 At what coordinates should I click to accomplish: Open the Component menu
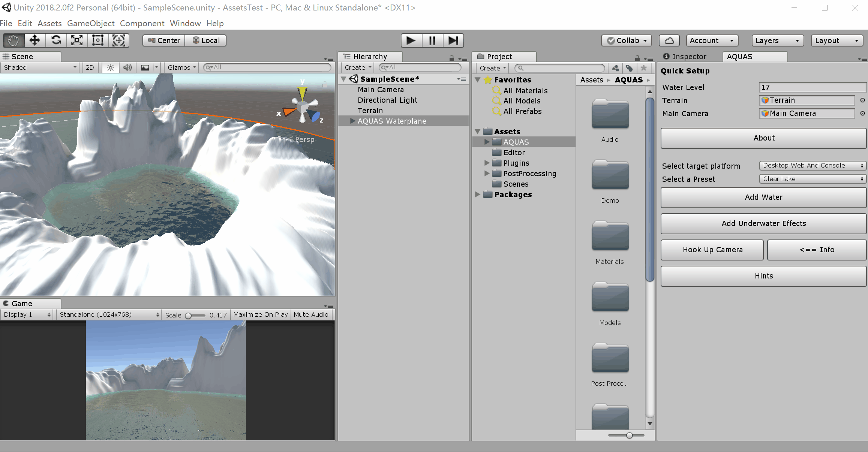pos(142,23)
